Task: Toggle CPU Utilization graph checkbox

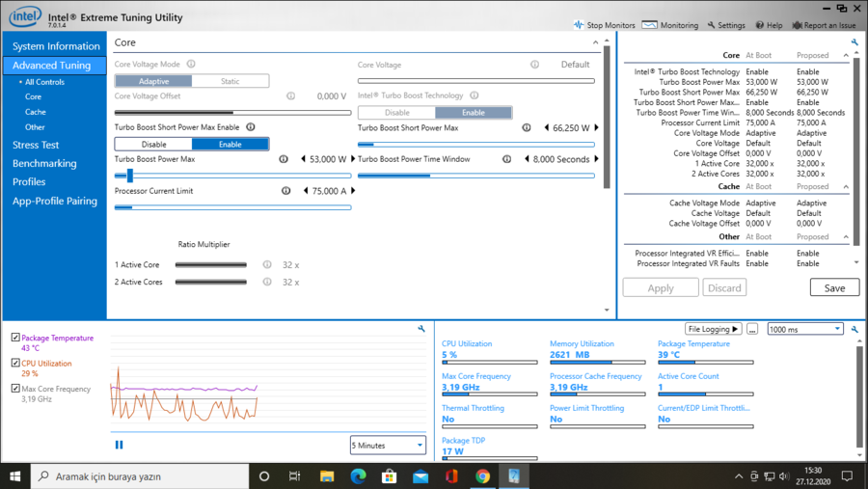Action: click(x=15, y=363)
